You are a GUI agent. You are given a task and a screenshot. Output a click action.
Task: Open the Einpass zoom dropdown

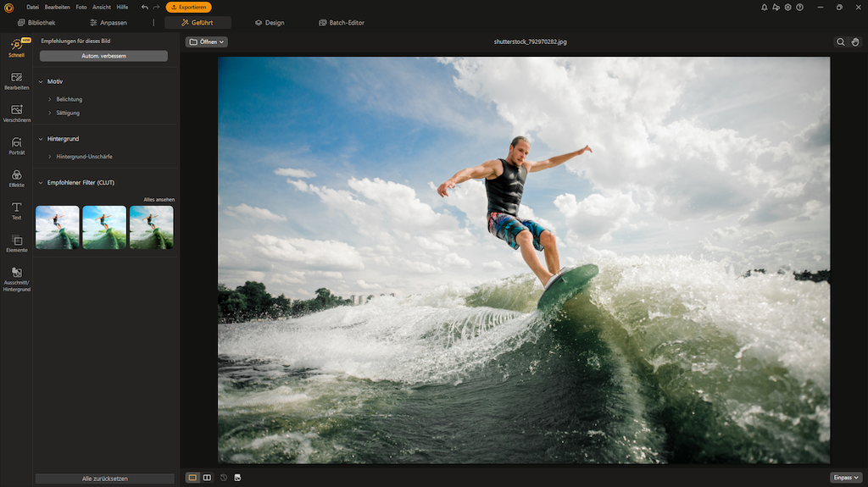(846, 478)
